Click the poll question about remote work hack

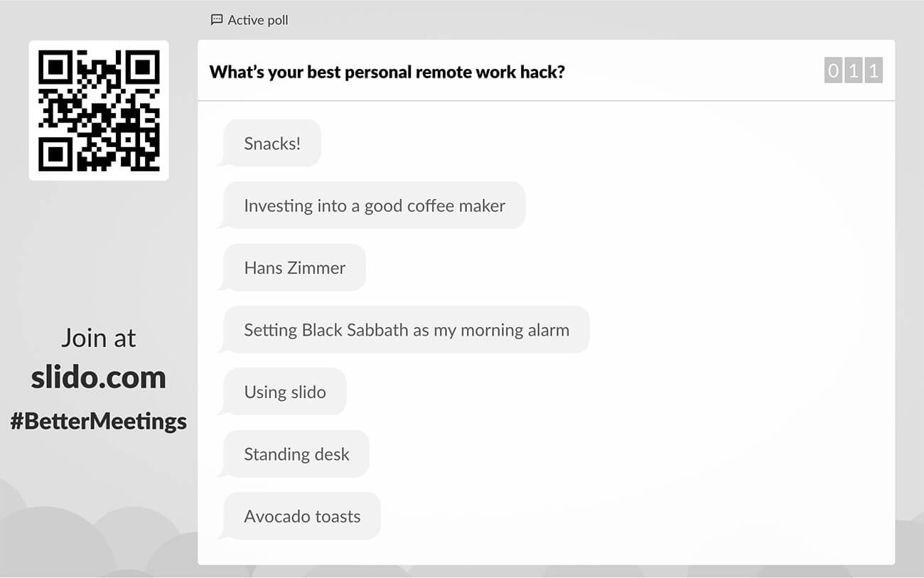[387, 71]
